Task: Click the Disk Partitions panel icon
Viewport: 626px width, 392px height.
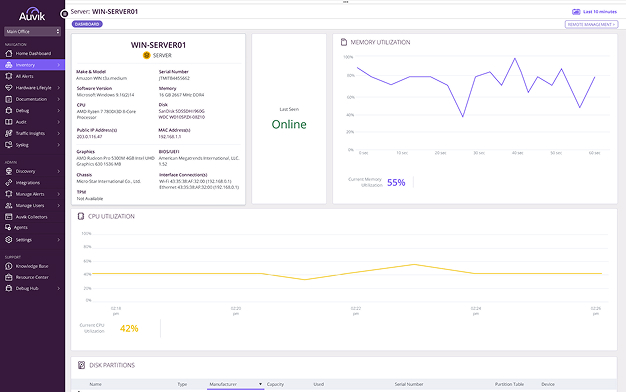Action: pyautogui.click(x=81, y=365)
